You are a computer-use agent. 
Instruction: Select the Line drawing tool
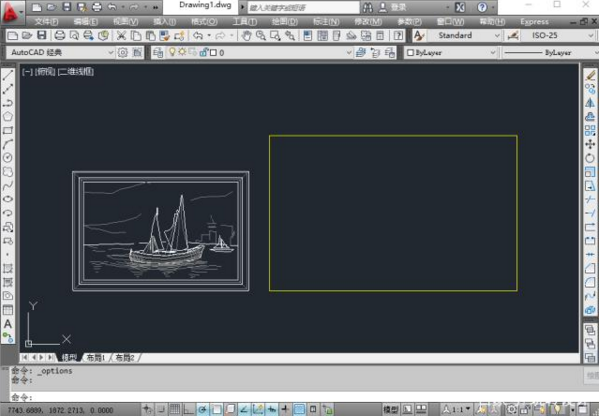[x=8, y=75]
